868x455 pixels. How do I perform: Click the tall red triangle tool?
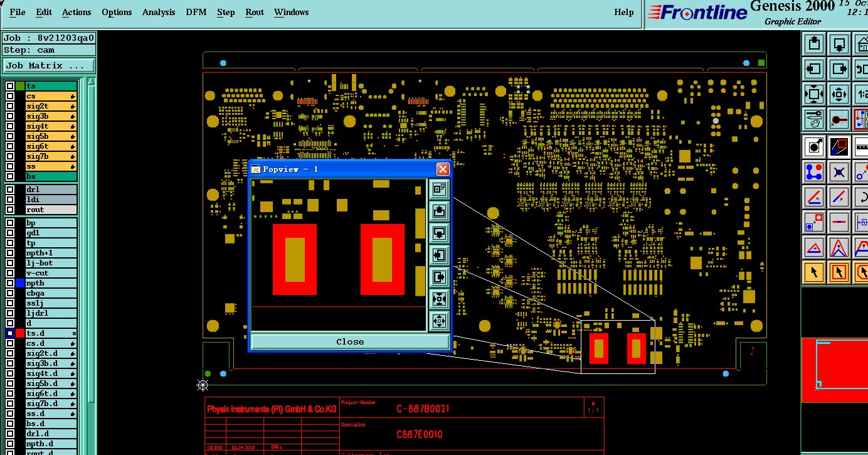(x=839, y=247)
